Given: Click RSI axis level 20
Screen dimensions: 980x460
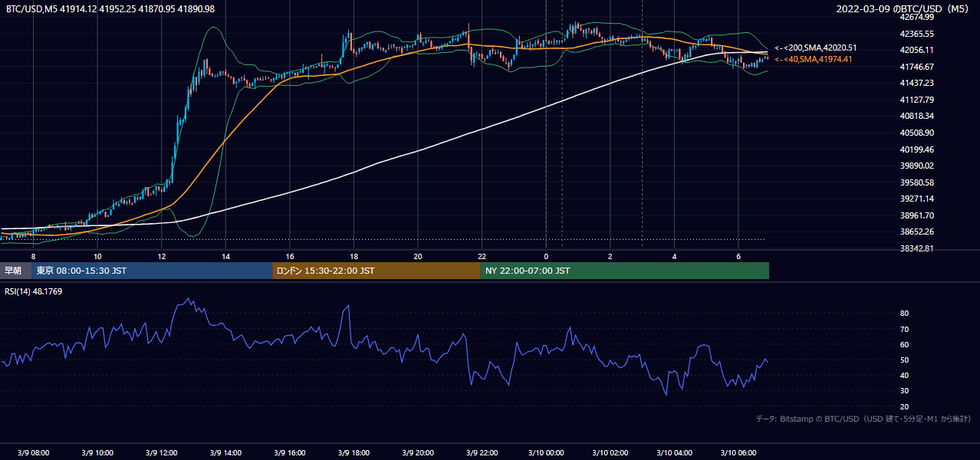Looking at the screenshot, I should [905, 406].
